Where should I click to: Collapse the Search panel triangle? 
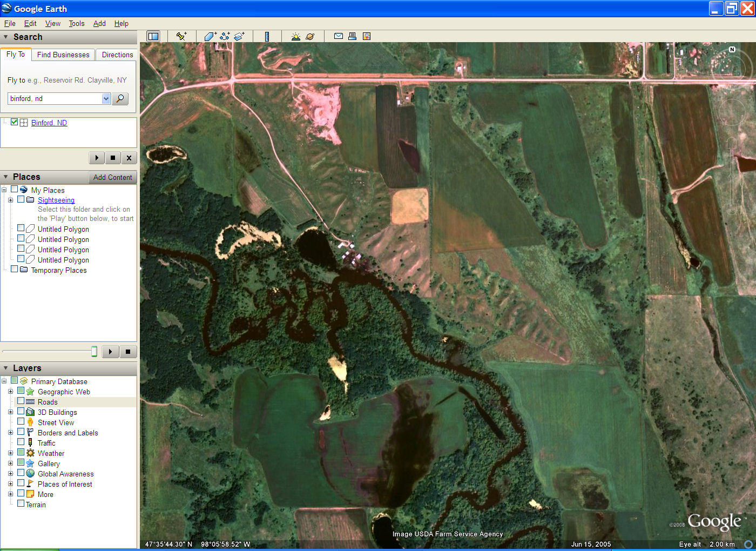[6, 37]
